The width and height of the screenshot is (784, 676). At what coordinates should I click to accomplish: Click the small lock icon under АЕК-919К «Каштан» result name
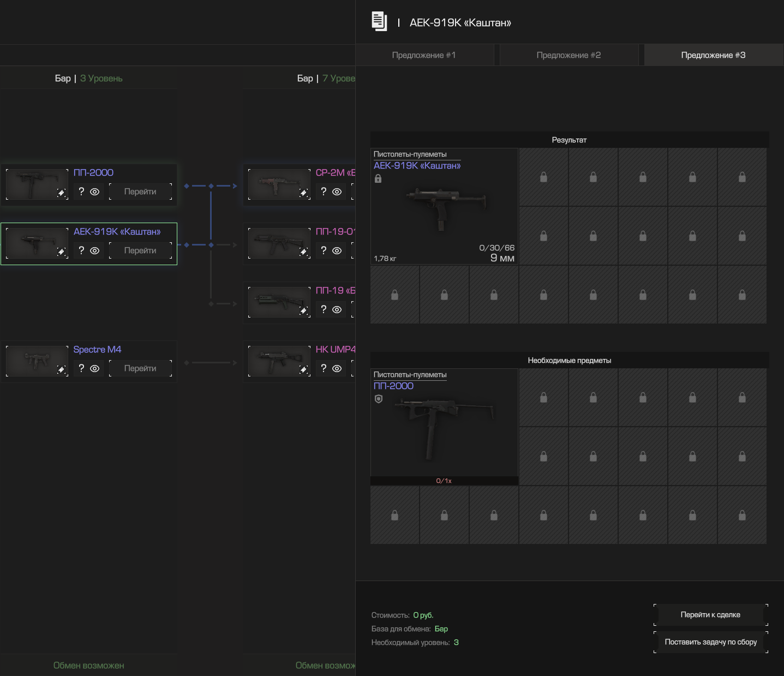378,178
